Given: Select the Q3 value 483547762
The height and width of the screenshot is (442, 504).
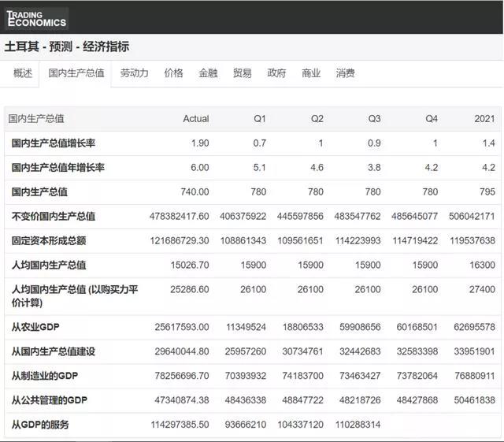Looking at the screenshot, I should (x=358, y=216).
